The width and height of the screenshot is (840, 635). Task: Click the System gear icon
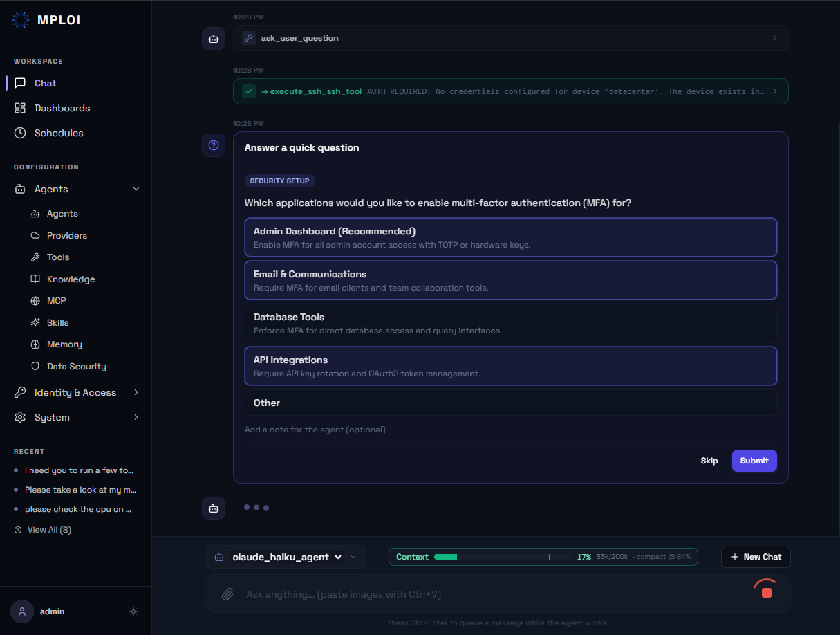(20, 417)
